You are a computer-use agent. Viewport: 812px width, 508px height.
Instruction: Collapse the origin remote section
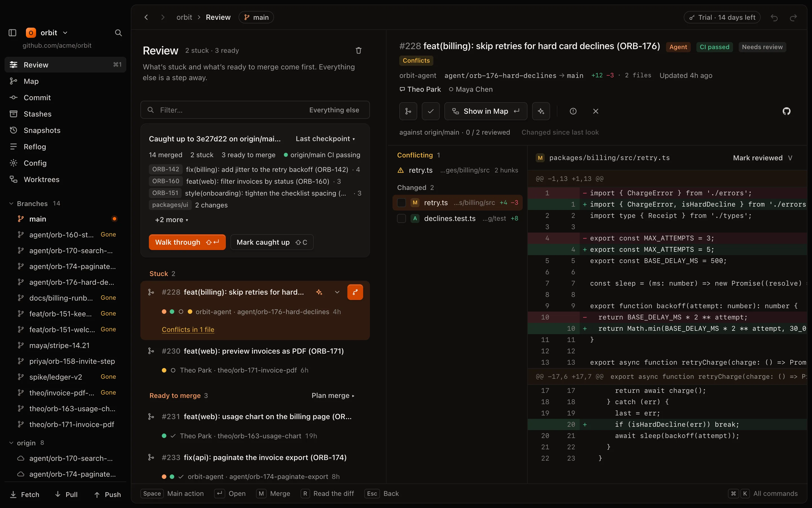(x=27, y=443)
